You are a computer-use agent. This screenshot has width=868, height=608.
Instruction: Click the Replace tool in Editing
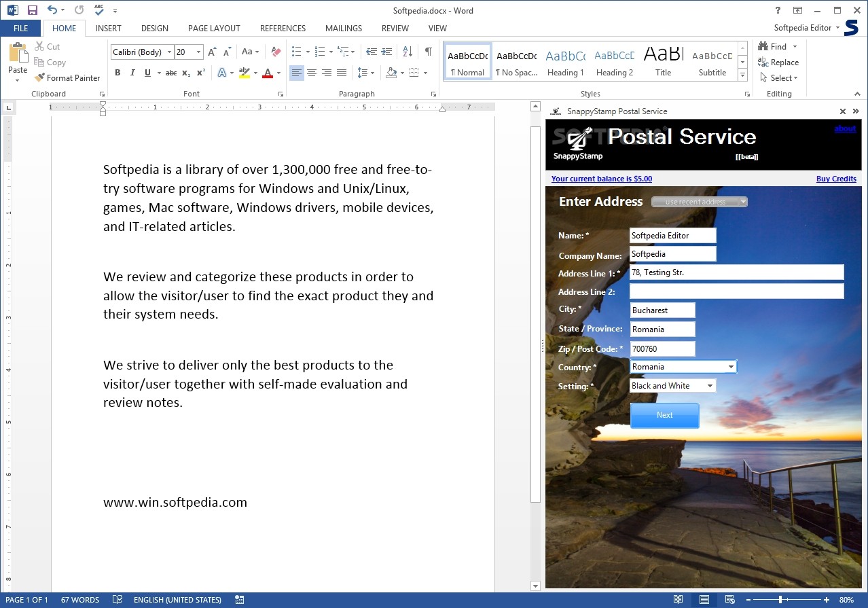point(778,62)
